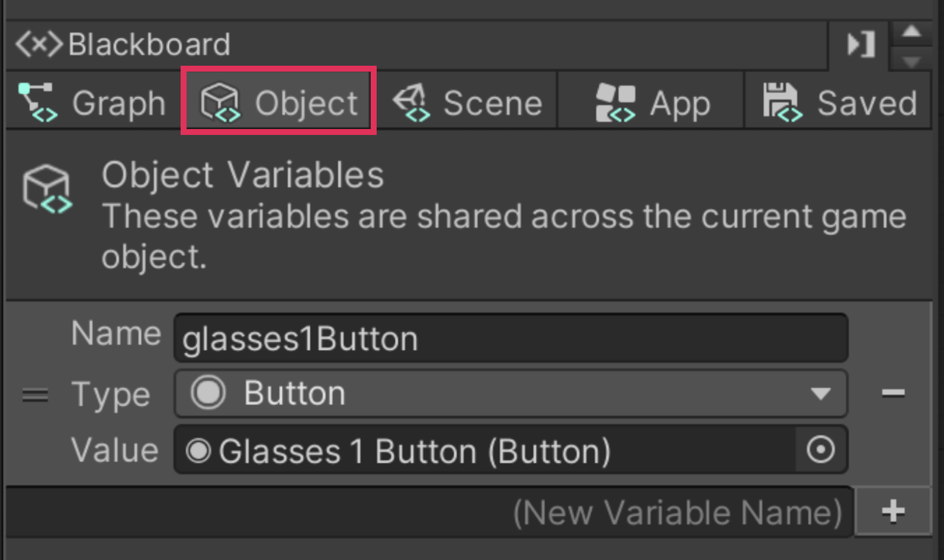Switch to the App variables tab
This screenshot has width=944, height=560.
coord(651,102)
